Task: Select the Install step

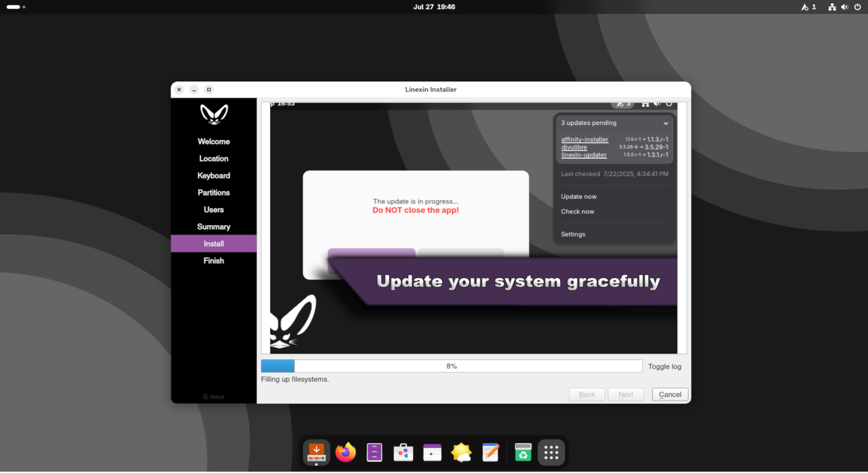Action: click(x=213, y=244)
